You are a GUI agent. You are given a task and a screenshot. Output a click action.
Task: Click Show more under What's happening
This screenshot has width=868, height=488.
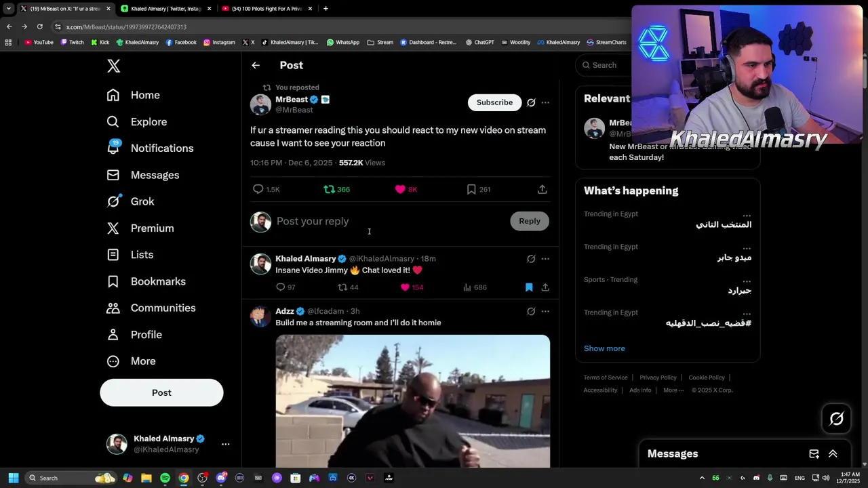tap(604, 348)
